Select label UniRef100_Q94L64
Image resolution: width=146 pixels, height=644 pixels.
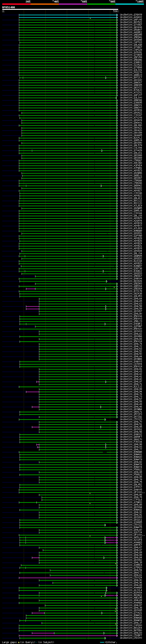[131, 299]
